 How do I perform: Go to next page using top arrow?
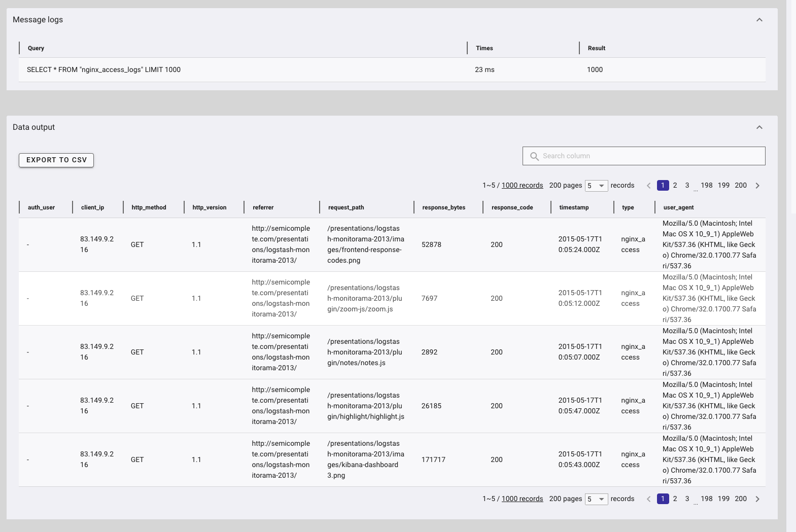click(x=757, y=186)
